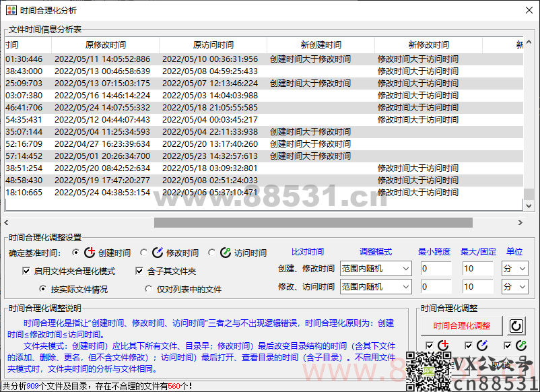Click the 新创建时间 column header

[x=321, y=44]
